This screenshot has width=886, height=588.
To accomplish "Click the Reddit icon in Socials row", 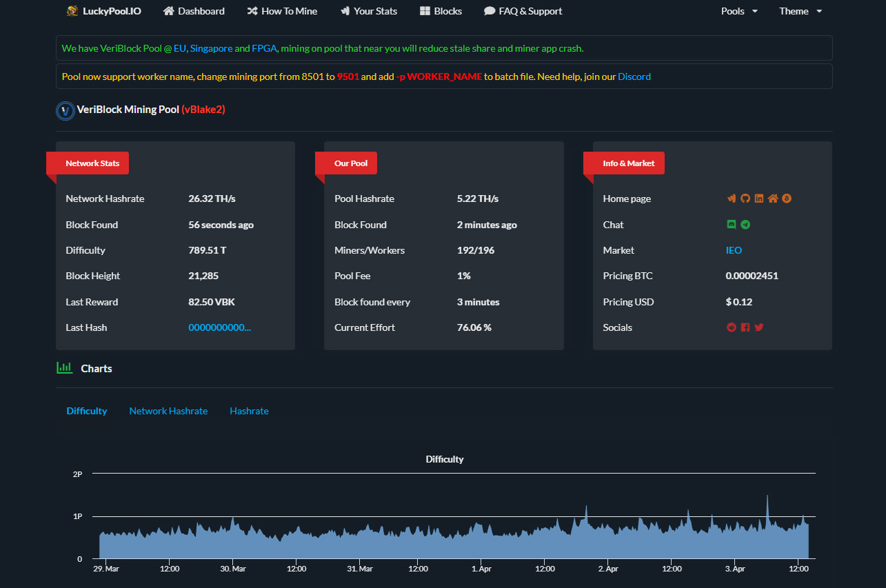I will (x=732, y=327).
